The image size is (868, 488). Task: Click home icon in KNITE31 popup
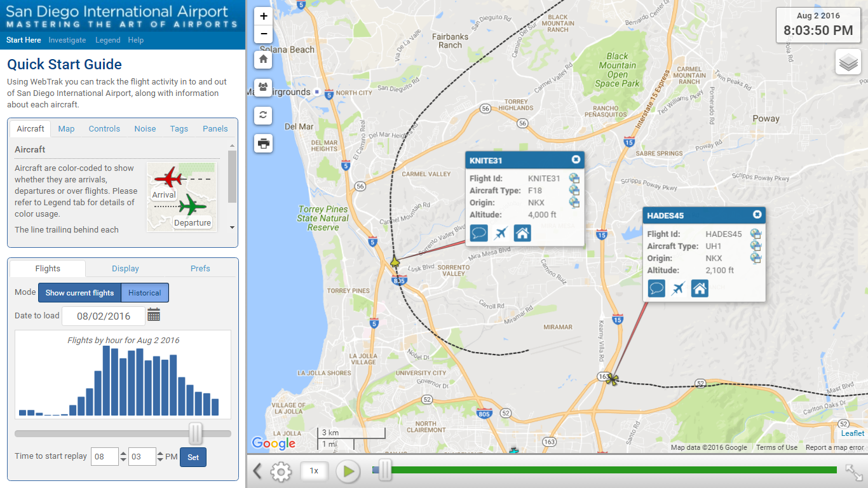click(522, 233)
